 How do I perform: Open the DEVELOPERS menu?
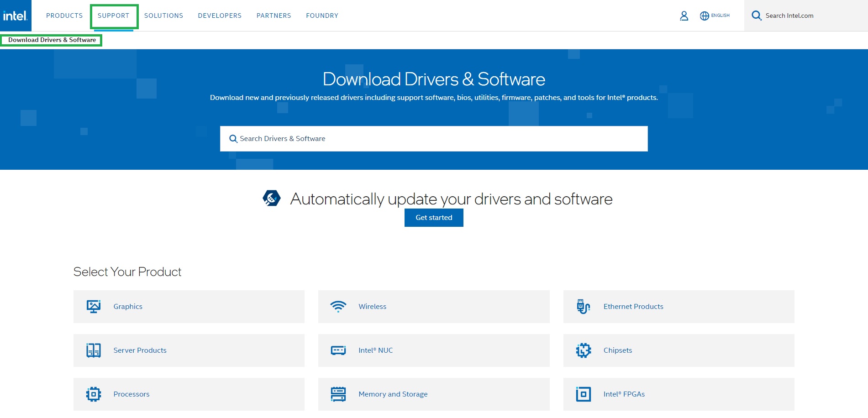pos(219,15)
